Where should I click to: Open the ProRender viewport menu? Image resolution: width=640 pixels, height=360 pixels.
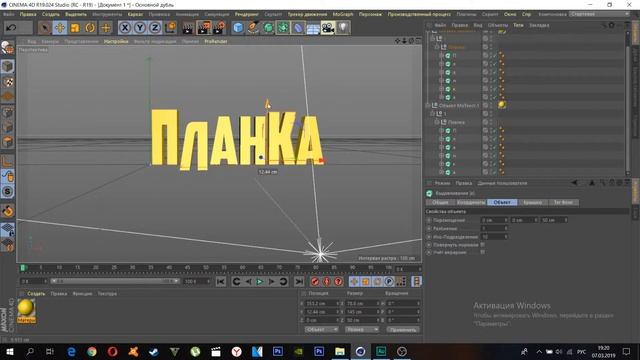tap(216, 41)
